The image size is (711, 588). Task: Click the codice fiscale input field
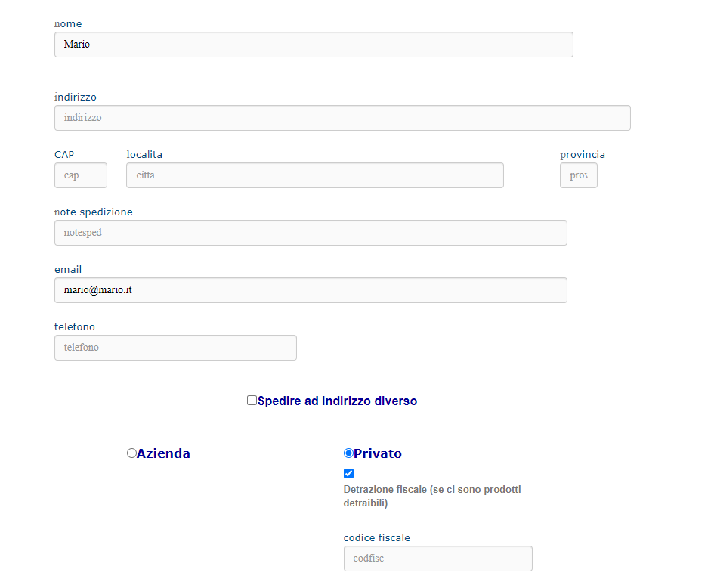[438, 559]
